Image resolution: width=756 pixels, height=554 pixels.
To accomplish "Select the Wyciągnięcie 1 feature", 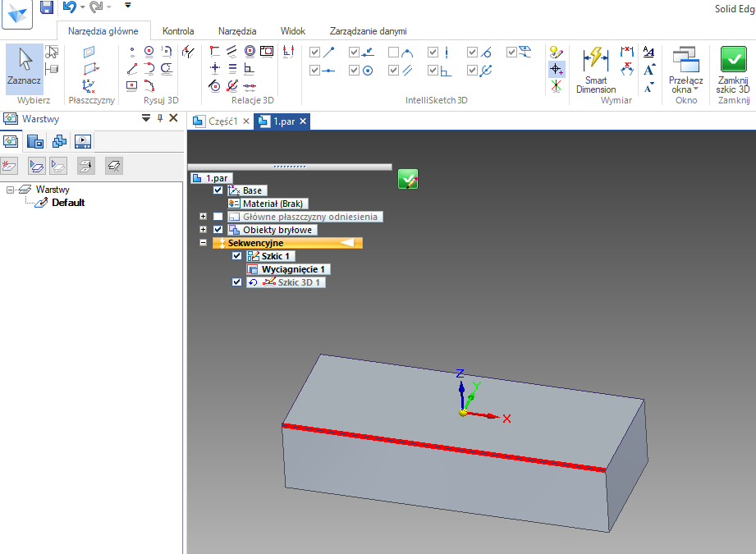I will point(288,269).
